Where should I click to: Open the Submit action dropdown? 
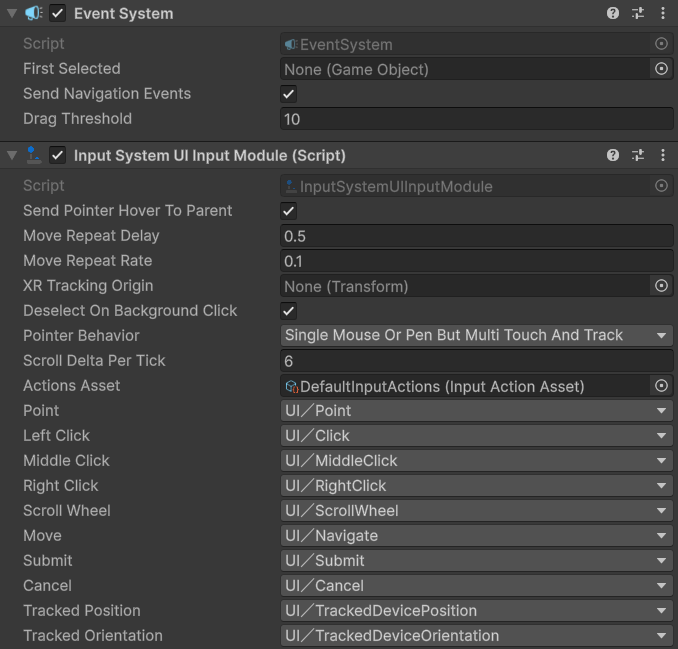point(477,561)
